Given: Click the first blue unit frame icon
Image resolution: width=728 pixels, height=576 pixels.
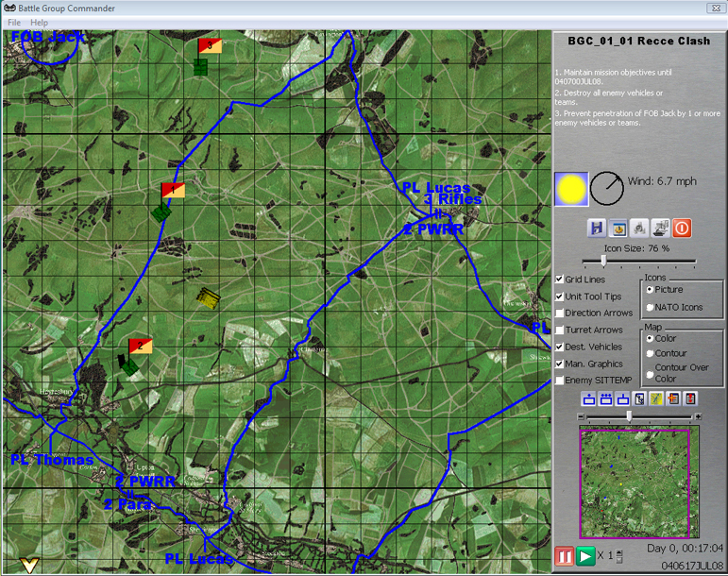Looking at the screenshot, I should tap(589, 399).
